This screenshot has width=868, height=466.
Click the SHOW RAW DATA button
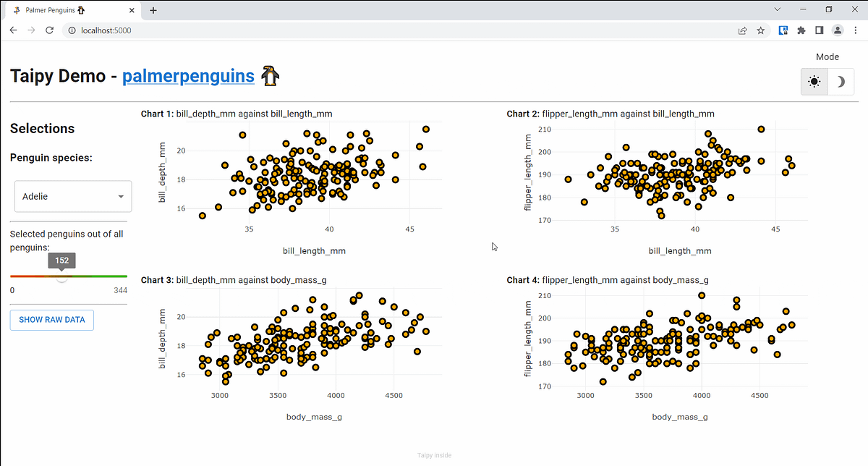tap(51, 320)
